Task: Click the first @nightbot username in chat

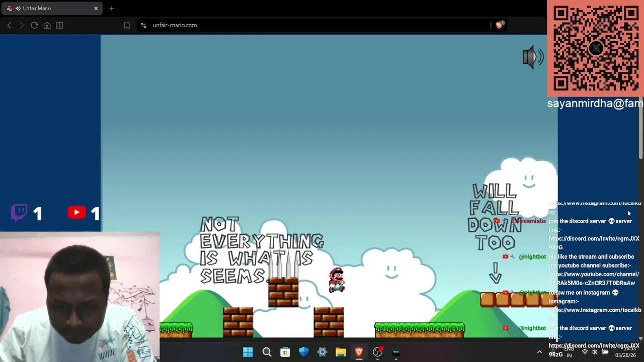Action: [x=532, y=257]
